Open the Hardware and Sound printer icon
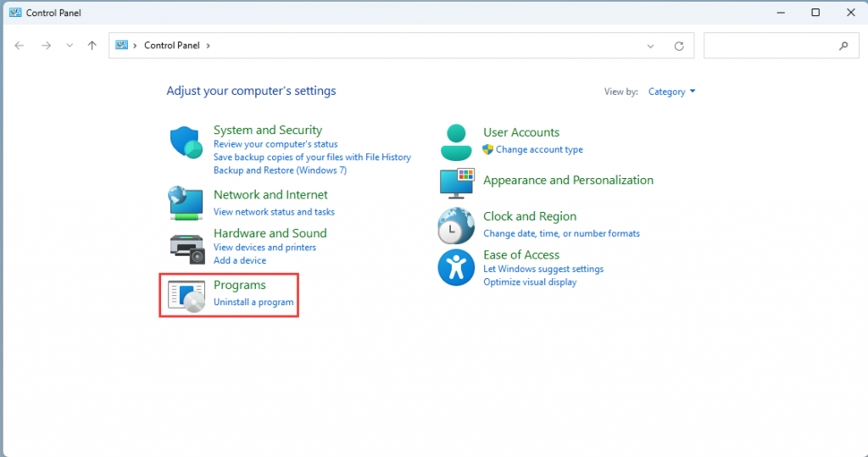The height and width of the screenshot is (457, 868). pyautogui.click(x=187, y=248)
